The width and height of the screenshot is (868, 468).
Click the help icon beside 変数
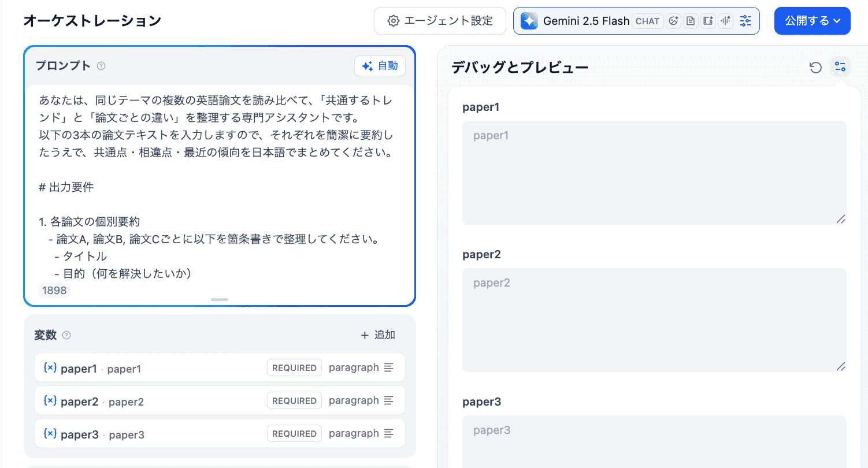[66, 335]
